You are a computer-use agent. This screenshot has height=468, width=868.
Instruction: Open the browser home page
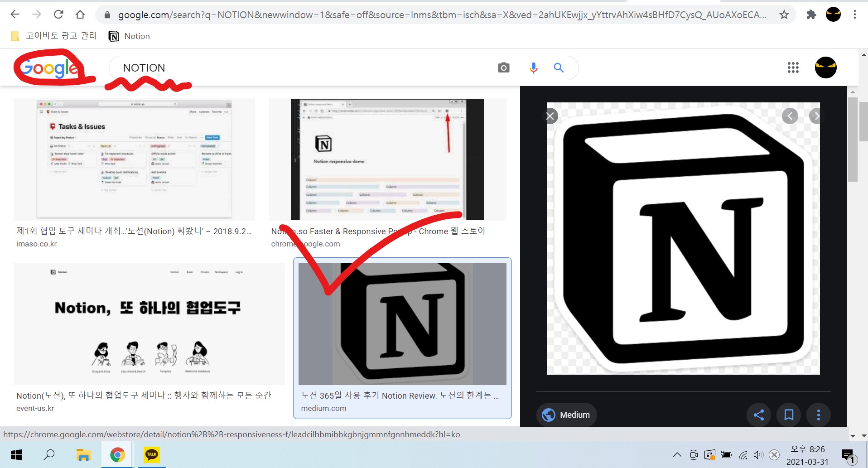click(x=80, y=14)
